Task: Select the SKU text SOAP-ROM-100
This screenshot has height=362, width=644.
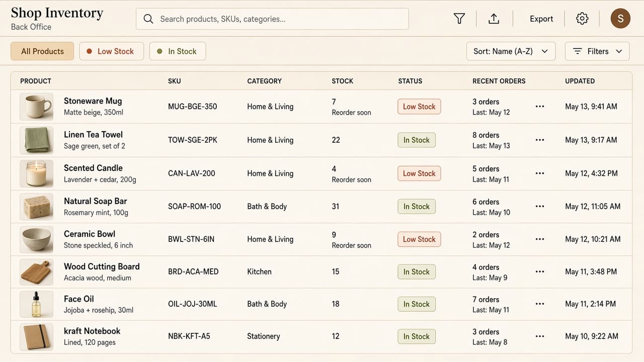Action: pos(194,206)
